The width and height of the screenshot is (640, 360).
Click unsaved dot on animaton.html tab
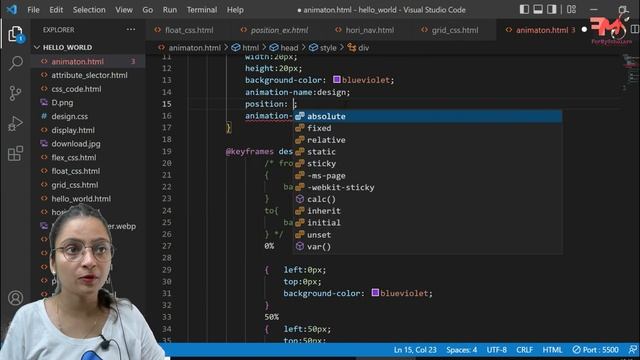[584, 30]
